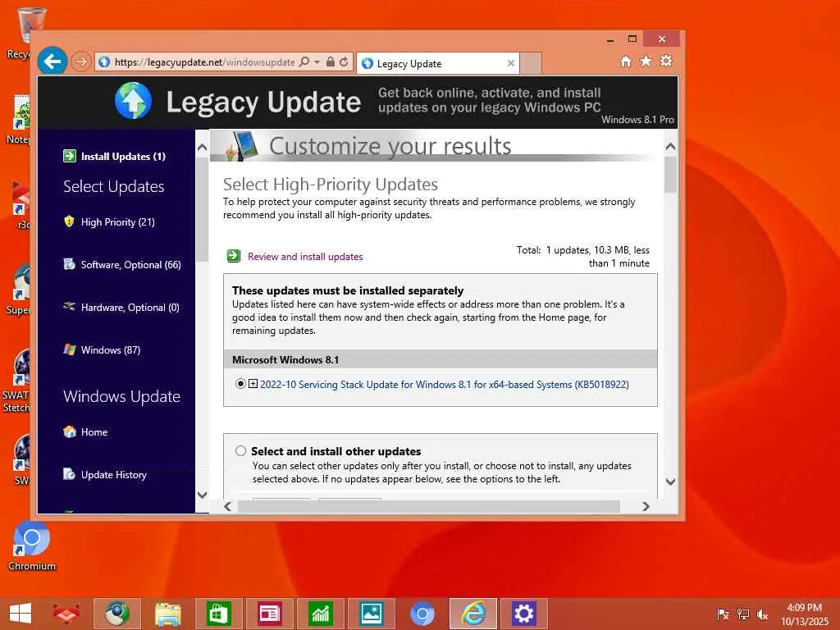Click the 'Select High-Priority Updates' heading
Viewport: 840px width, 630px height.
pyautogui.click(x=331, y=185)
